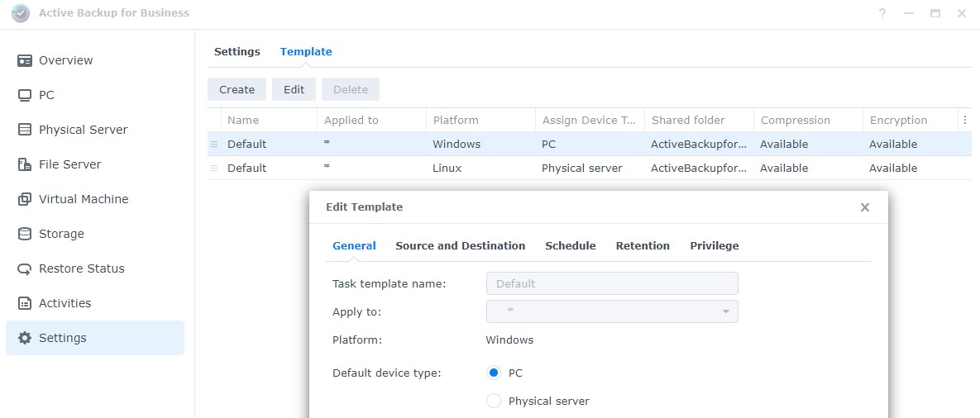Open Physical Server in the sidebar

click(x=95, y=130)
